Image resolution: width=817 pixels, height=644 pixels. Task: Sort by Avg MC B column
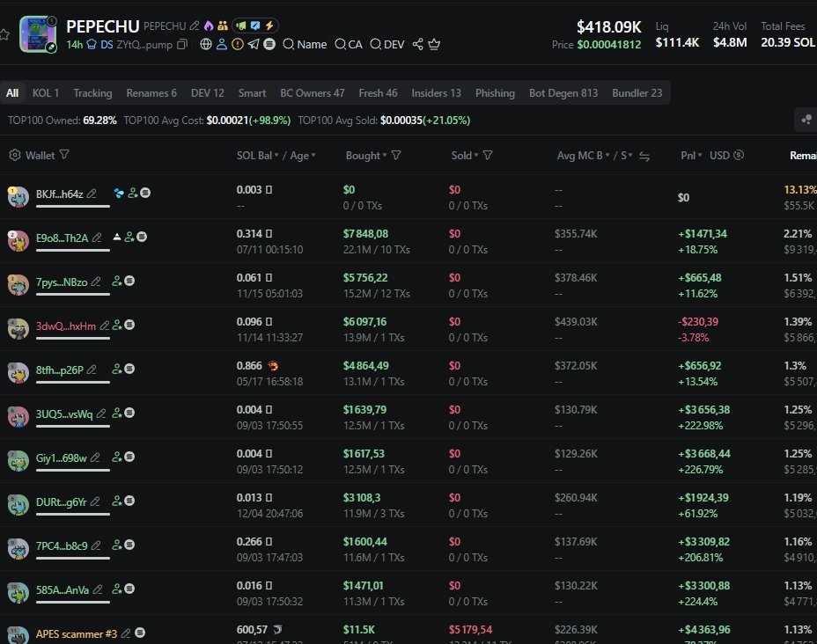click(x=583, y=156)
